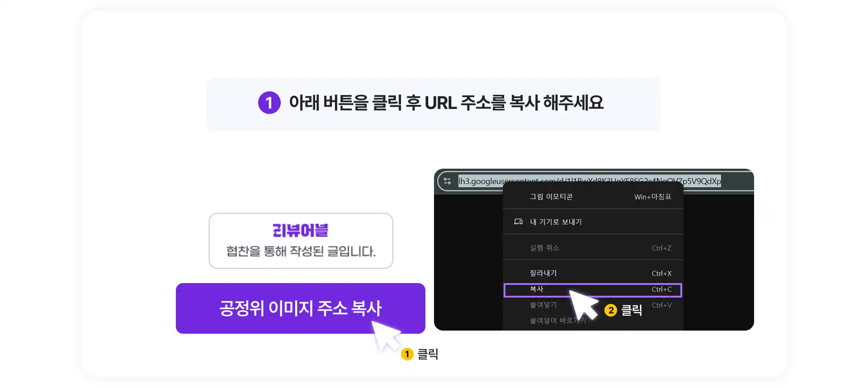Click the URL 주소를 복사 해주세요 heading
Viewport: 868px width, 388px height.
[x=446, y=103]
